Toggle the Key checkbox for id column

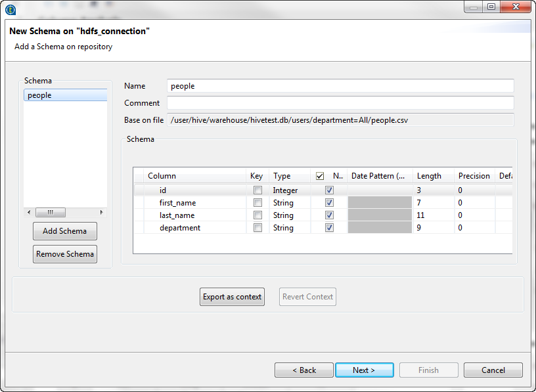pyautogui.click(x=257, y=190)
